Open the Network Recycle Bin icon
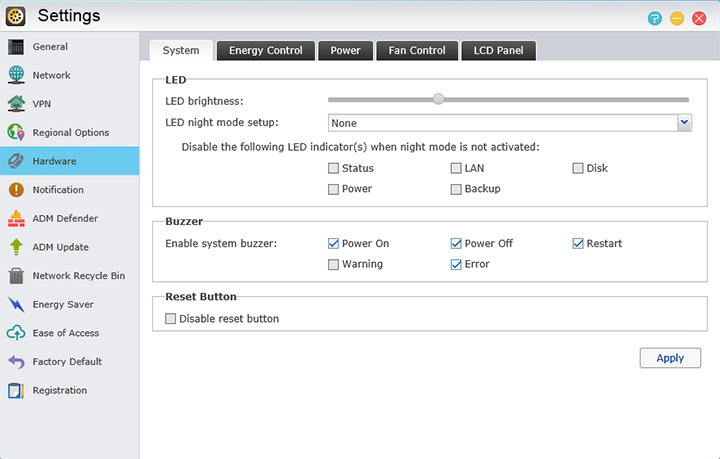Screen dimensions: 720x459 (x=16, y=276)
